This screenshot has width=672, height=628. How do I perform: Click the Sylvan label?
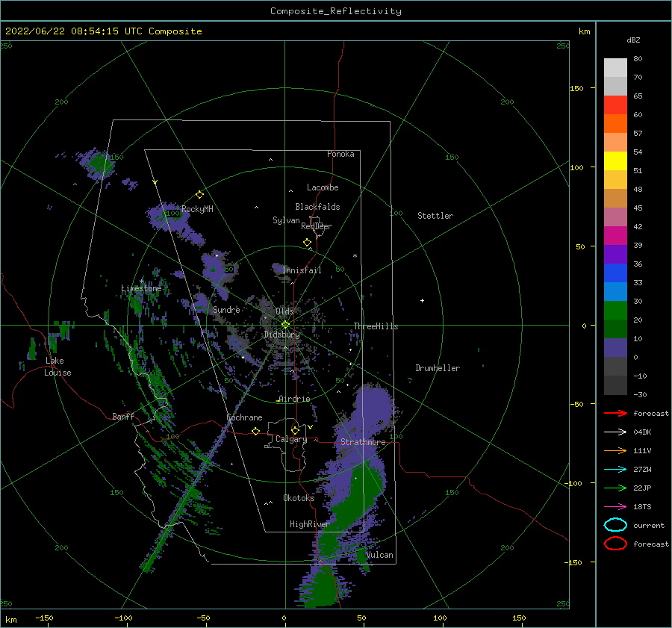click(x=286, y=220)
